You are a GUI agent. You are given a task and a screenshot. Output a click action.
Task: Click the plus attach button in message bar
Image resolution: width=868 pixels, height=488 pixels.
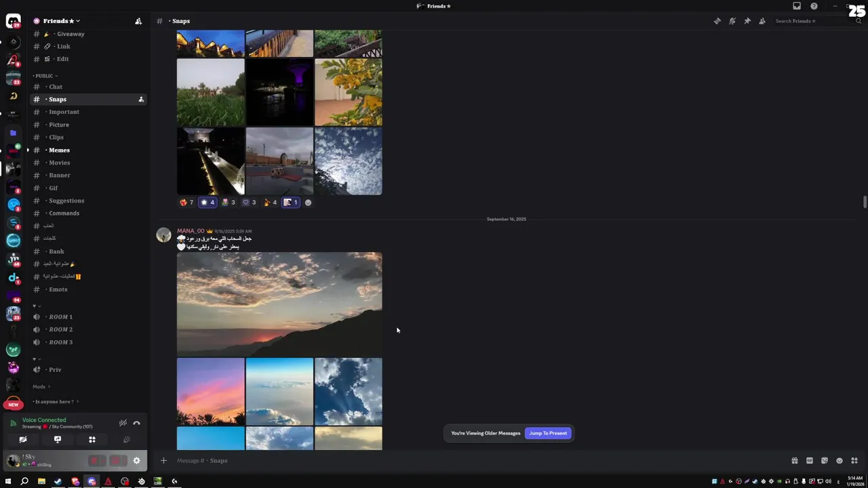click(x=163, y=461)
